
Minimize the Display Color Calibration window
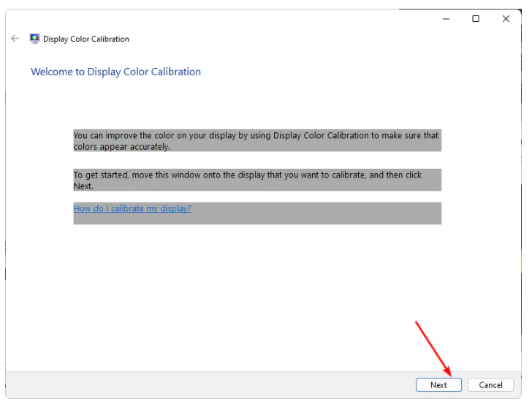coord(446,19)
